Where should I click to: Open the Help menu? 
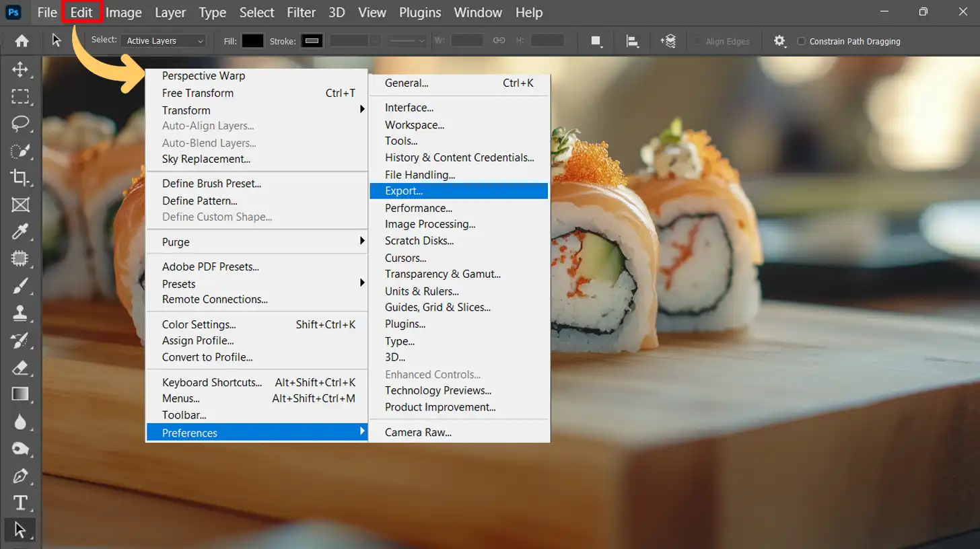tap(528, 12)
